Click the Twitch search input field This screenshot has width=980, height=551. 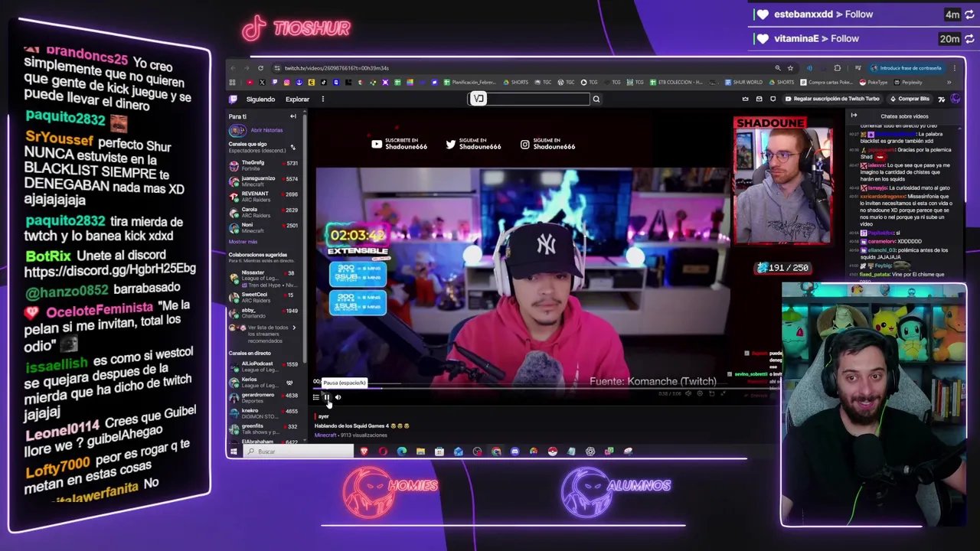pos(529,99)
